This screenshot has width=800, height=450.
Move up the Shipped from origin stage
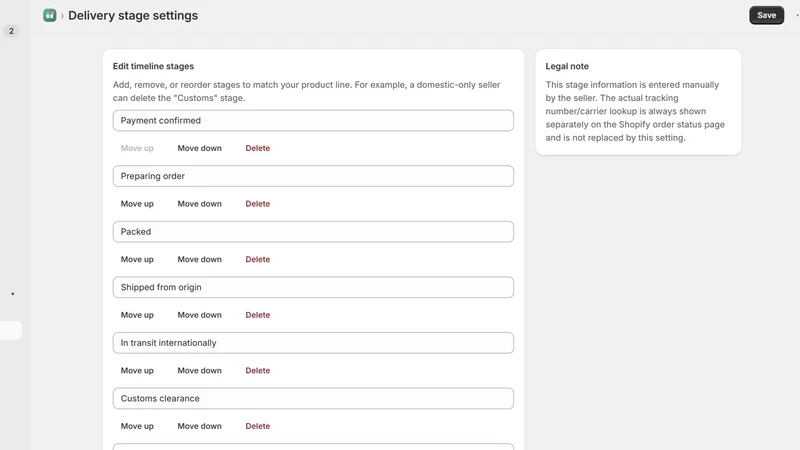137,315
